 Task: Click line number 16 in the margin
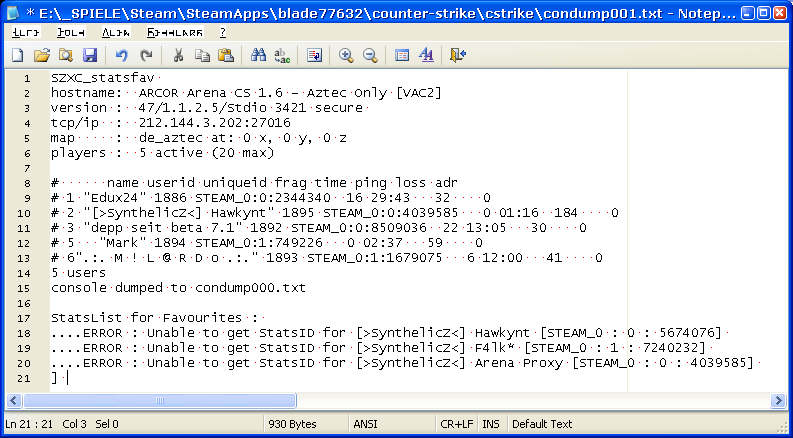coord(24,303)
